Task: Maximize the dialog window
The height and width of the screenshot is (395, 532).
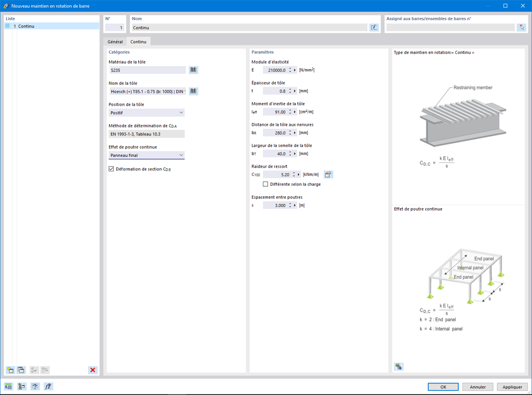Action: [505, 6]
